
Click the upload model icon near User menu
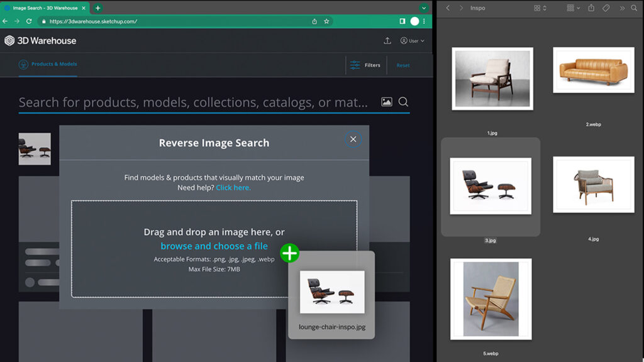pos(387,40)
